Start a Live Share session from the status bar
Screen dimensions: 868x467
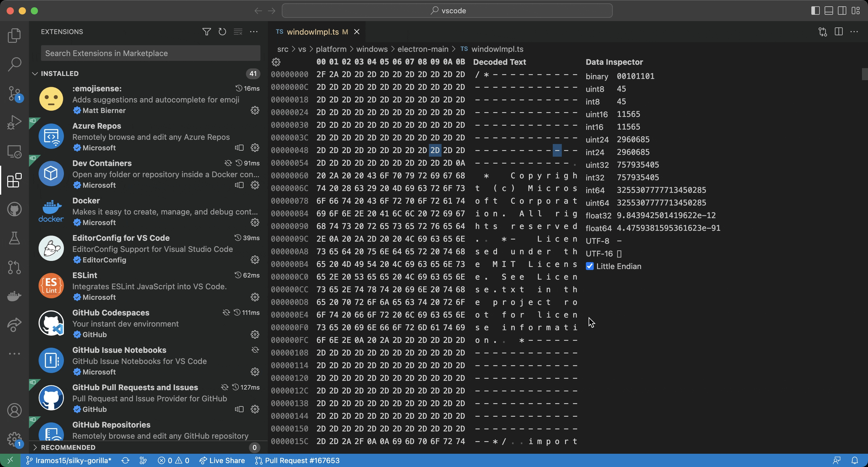[222, 460]
